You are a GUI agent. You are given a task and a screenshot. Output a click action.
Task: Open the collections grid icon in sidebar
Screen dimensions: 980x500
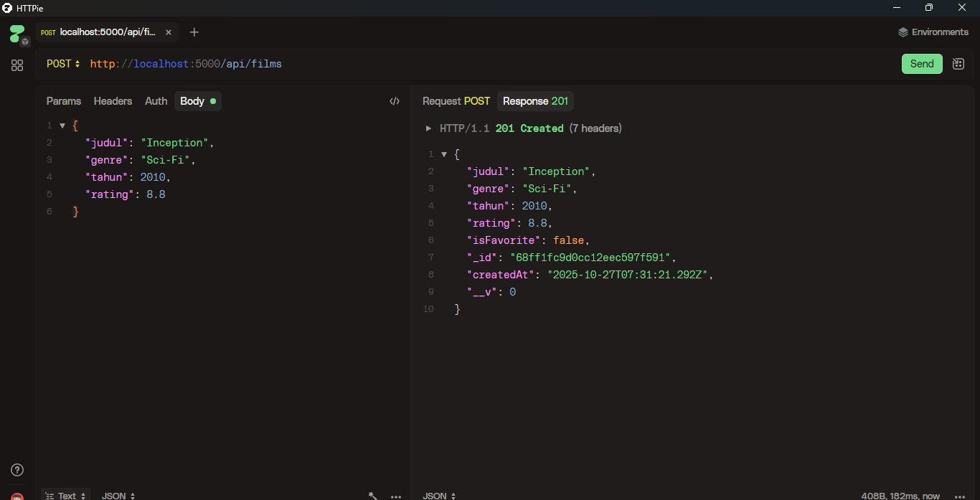click(x=17, y=65)
